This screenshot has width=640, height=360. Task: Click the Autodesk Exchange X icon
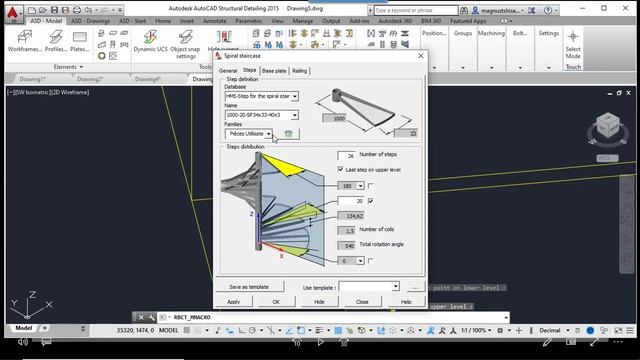[531, 10]
